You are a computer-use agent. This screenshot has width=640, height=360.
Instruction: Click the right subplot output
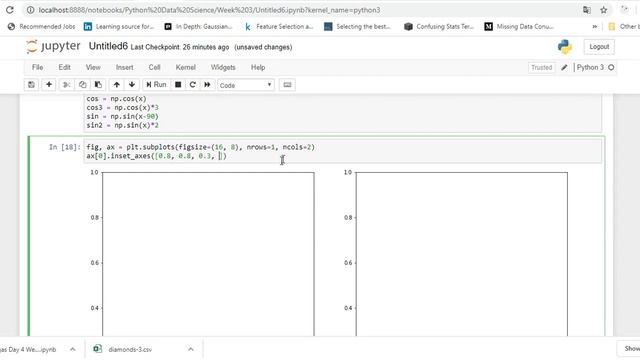[462, 254]
